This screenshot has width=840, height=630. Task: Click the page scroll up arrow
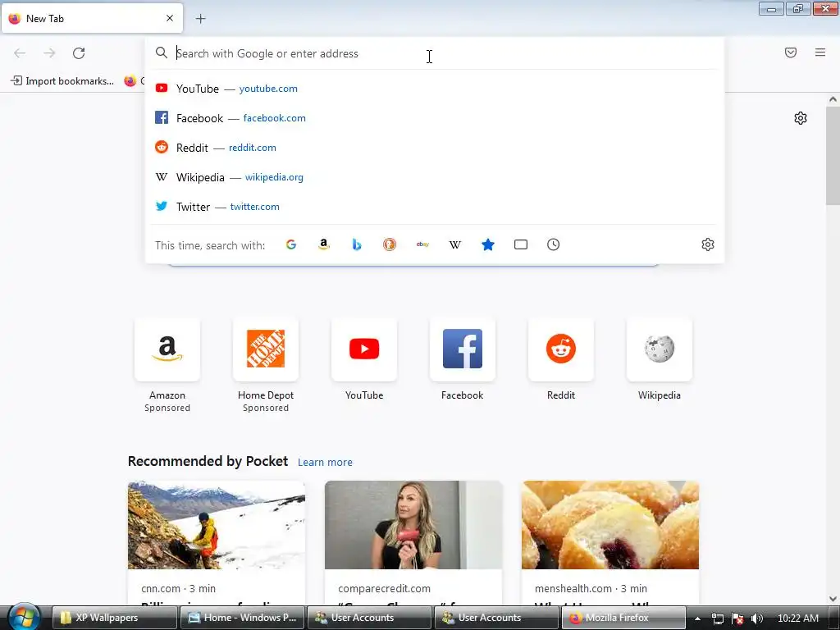833,99
